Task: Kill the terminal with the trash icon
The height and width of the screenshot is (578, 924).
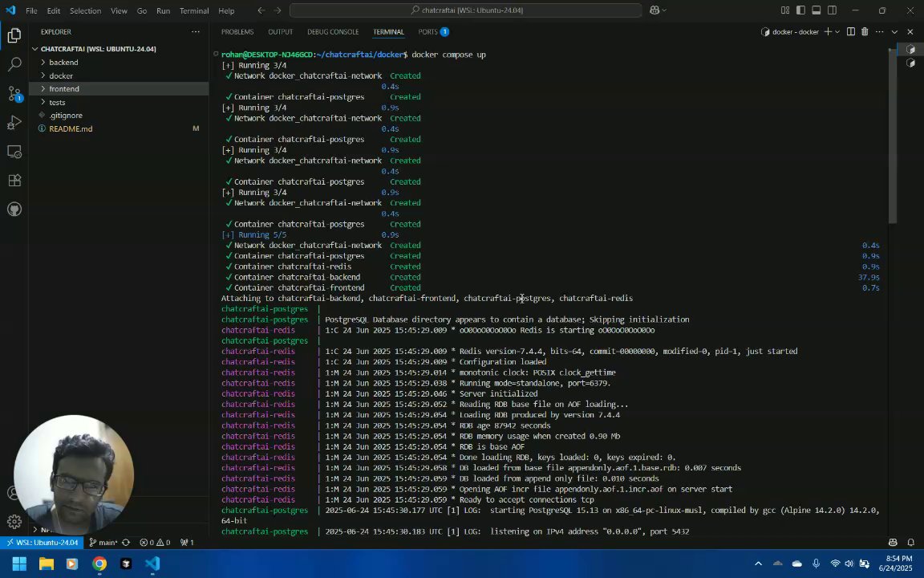Action: point(865,32)
